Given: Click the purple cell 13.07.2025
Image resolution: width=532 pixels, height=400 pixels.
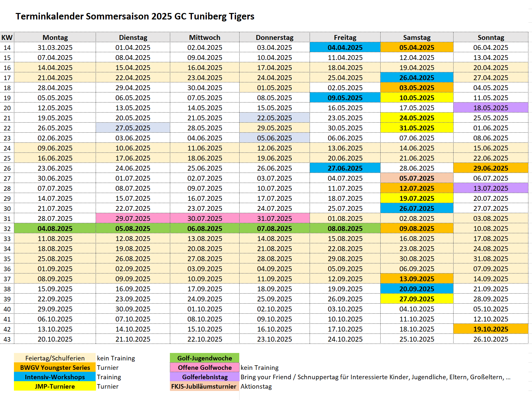Looking at the screenshot, I should [491, 188].
